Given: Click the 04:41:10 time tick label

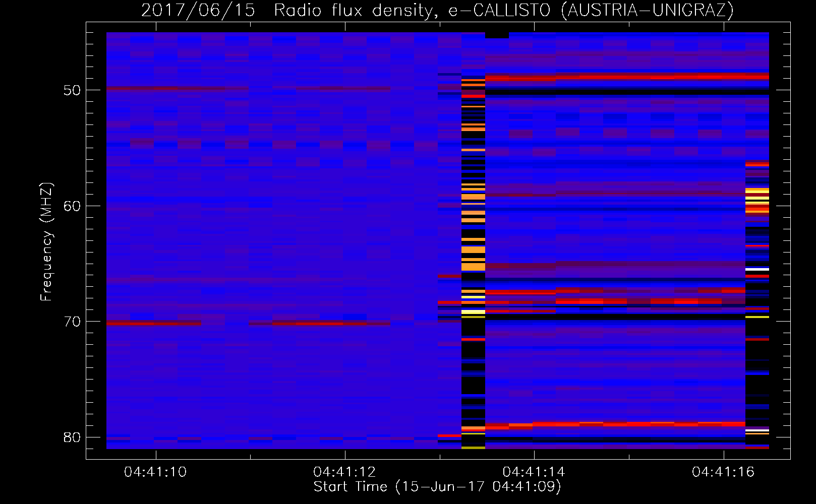Looking at the screenshot, I should 155,472.
